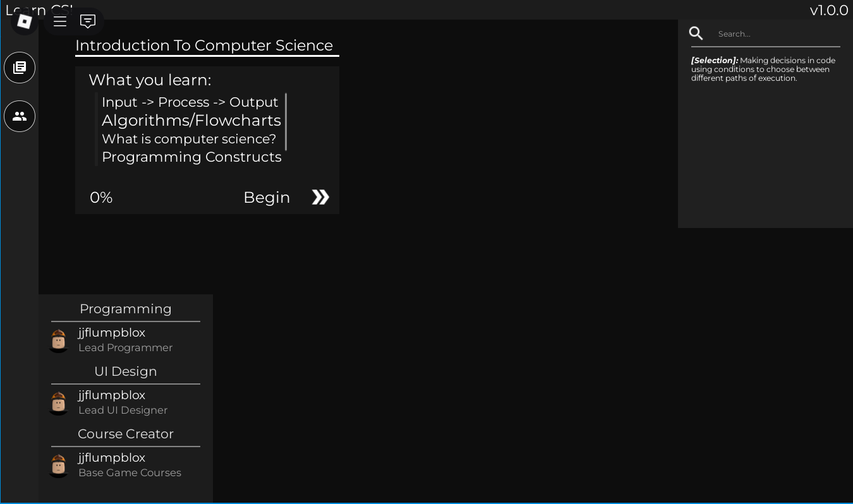
Task: Click the double chevron arrow beside Begin
Action: click(320, 198)
